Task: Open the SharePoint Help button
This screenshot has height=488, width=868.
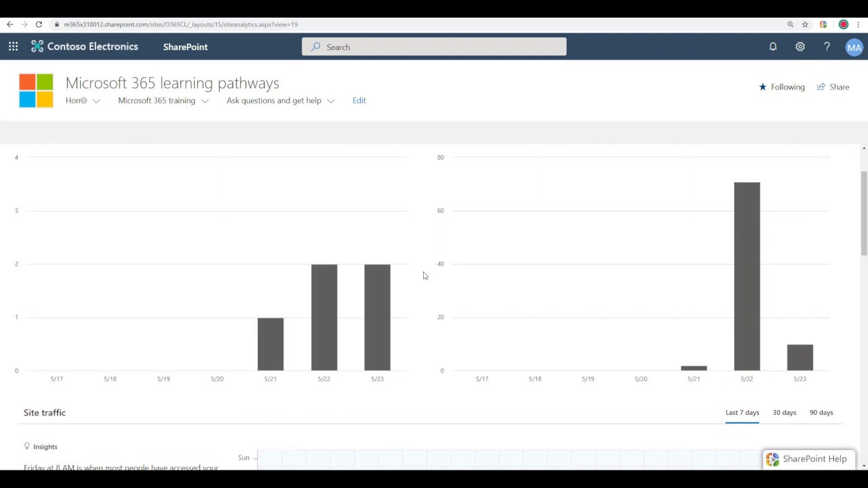Action: point(808,459)
